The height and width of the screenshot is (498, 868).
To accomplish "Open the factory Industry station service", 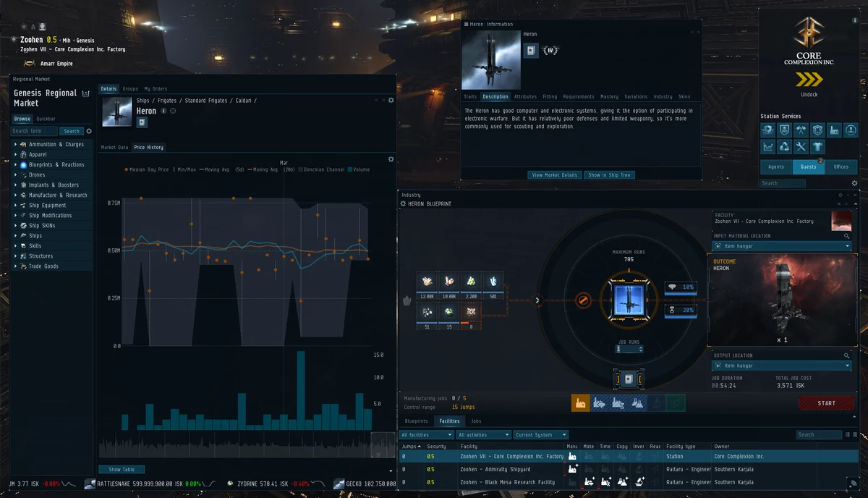I will [x=834, y=130].
